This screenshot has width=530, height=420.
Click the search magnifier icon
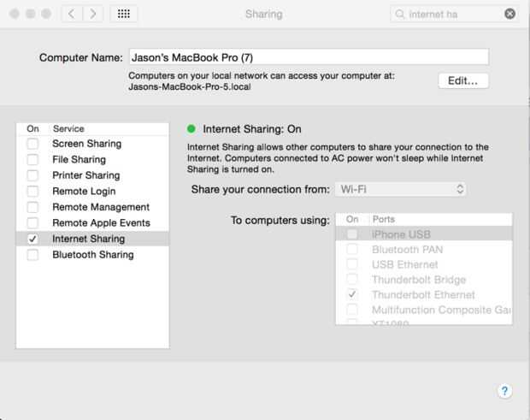pos(401,14)
